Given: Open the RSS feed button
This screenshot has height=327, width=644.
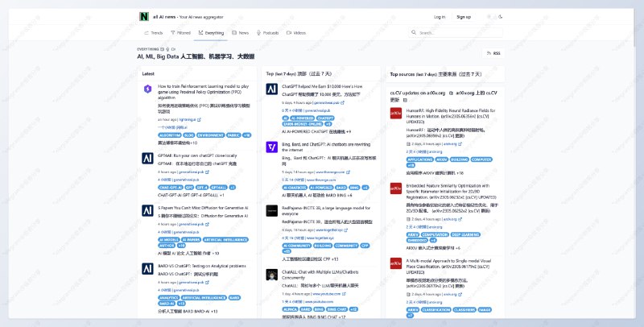Looking at the screenshot, I should point(493,52).
